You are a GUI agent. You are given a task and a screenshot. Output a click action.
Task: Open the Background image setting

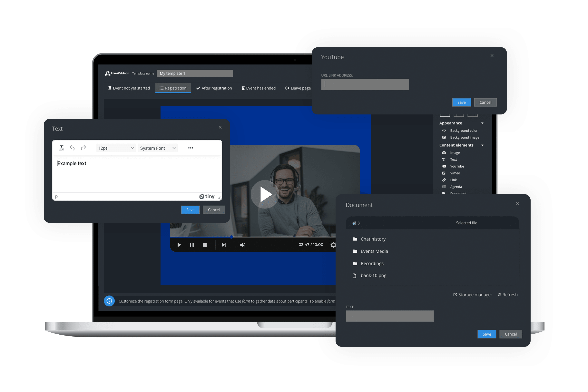coord(464,137)
